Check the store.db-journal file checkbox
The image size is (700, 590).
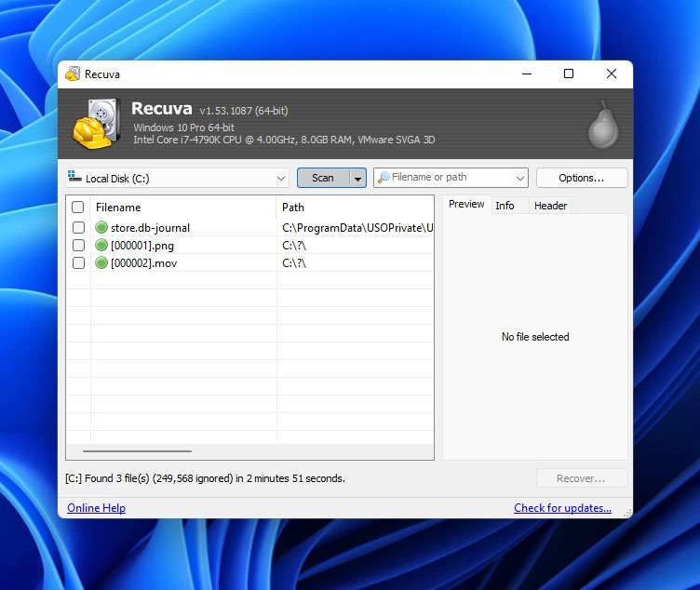click(78, 228)
